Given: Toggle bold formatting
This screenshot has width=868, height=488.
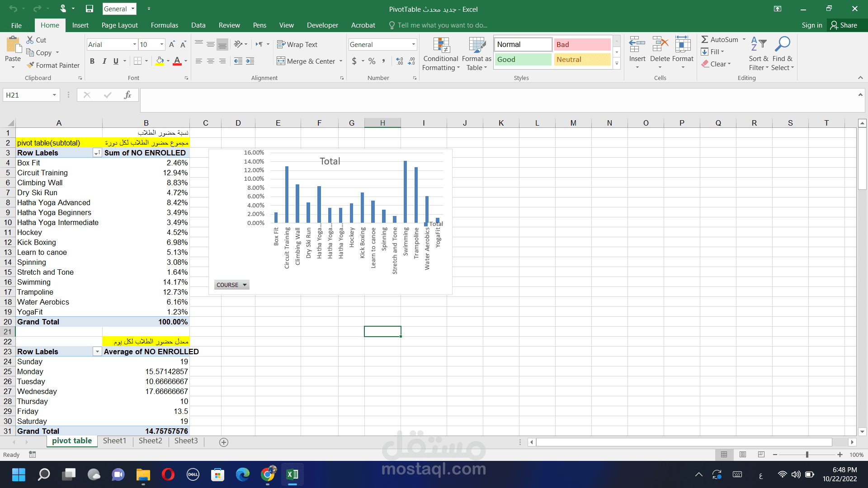Looking at the screenshot, I should point(92,61).
